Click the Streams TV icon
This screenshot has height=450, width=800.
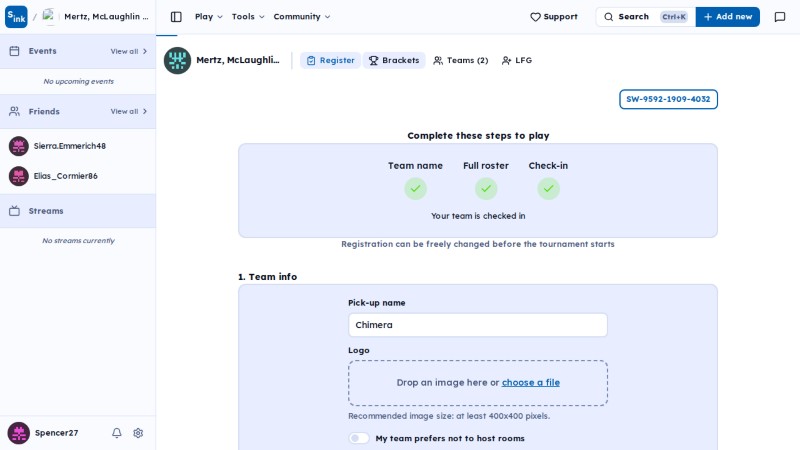coord(14,211)
